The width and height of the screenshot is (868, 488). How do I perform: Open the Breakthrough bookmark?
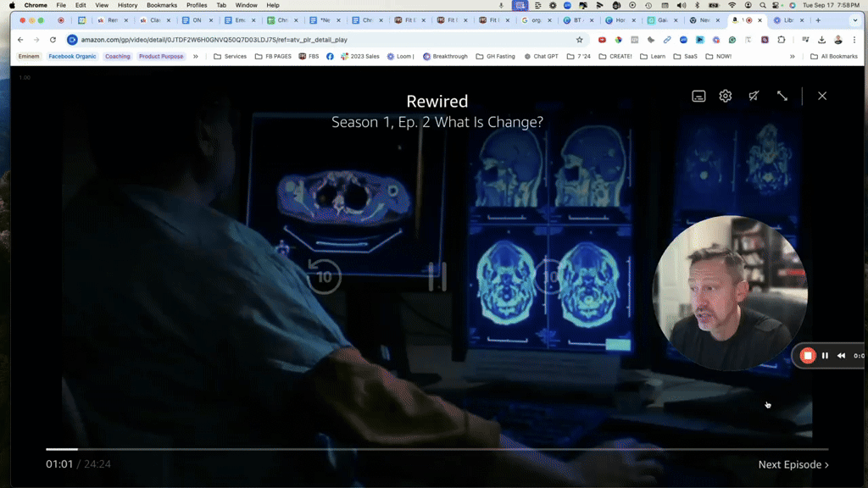pyautogui.click(x=445, y=57)
